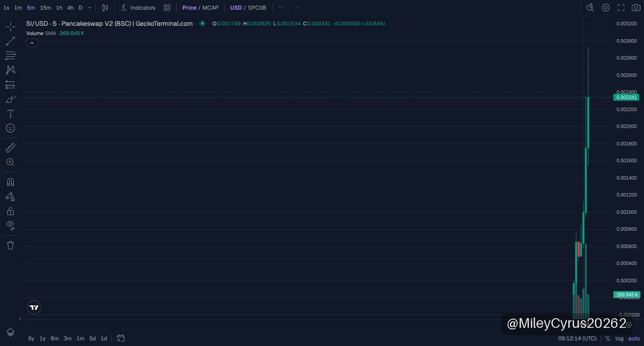Select the text annotation tool
This screenshot has height=346, width=644.
tap(10, 114)
